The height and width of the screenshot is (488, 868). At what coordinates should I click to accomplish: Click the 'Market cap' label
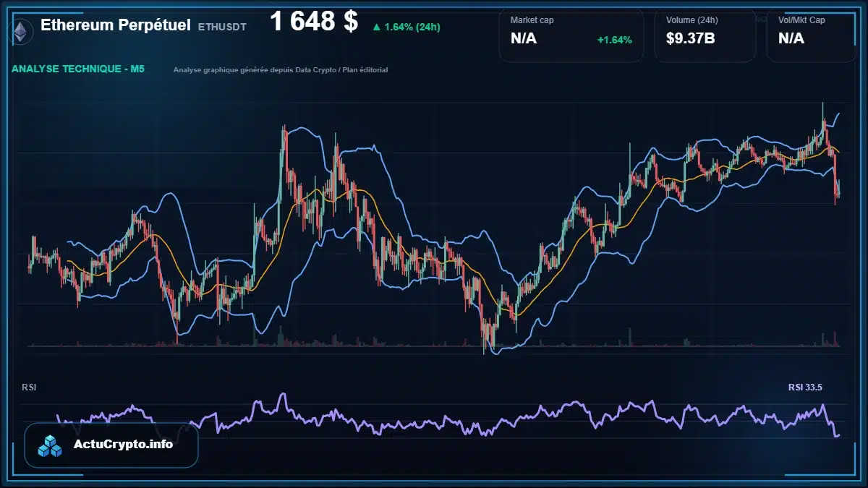(532, 20)
